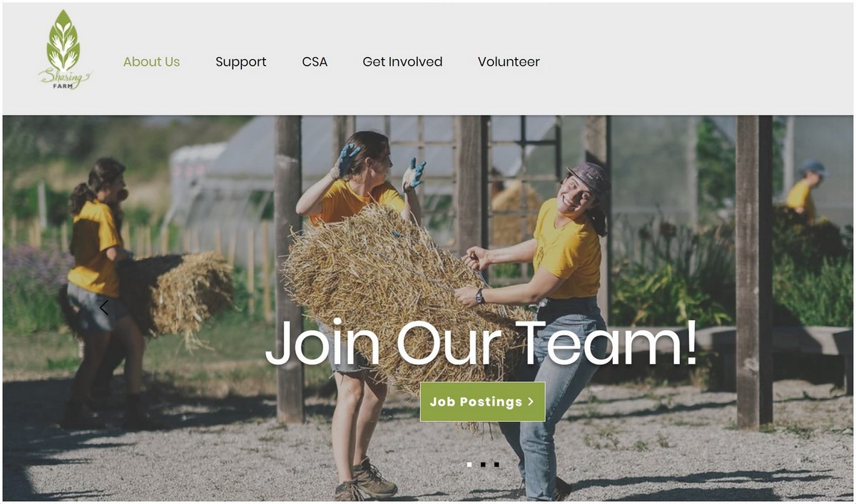Screen dimensions: 856x504
Task: Select CSA in the navigation bar
Action: [x=315, y=62]
